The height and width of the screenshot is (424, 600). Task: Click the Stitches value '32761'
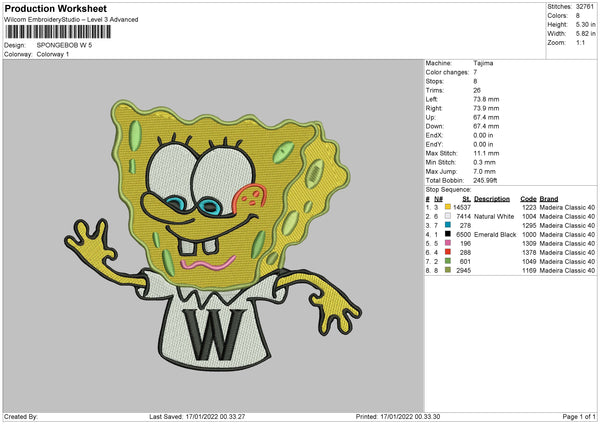pyautogui.click(x=585, y=7)
